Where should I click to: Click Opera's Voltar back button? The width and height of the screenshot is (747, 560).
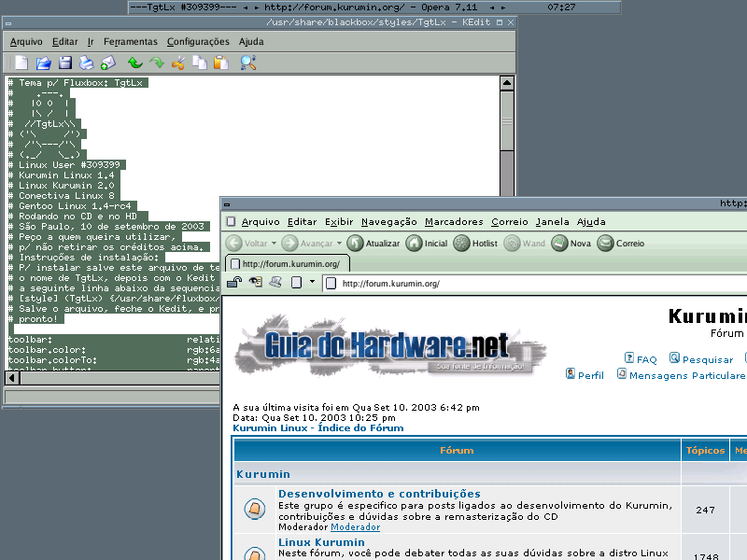tap(247, 244)
